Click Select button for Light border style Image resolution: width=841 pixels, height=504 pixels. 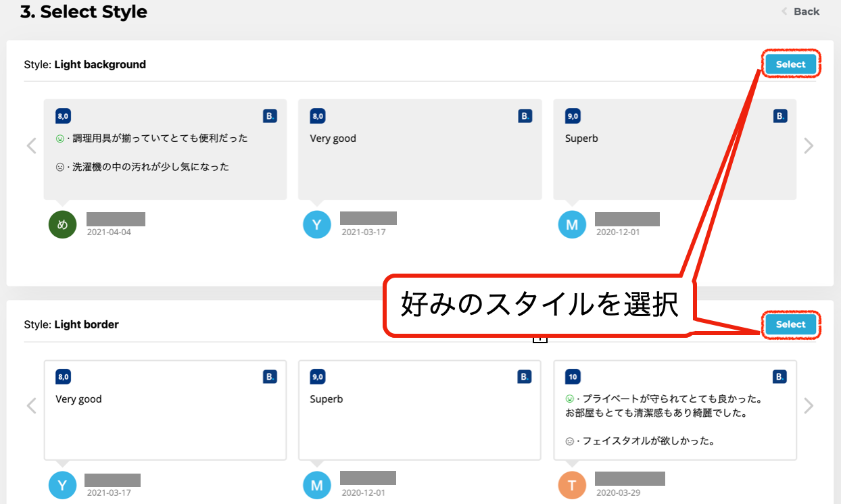(x=790, y=324)
